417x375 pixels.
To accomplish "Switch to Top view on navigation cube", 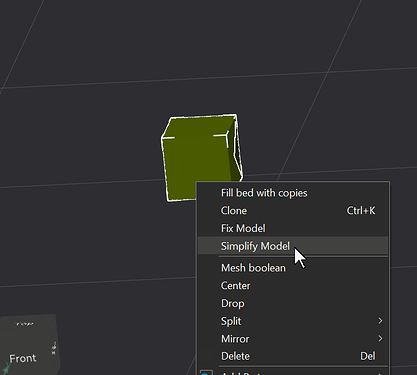I will point(25,323).
